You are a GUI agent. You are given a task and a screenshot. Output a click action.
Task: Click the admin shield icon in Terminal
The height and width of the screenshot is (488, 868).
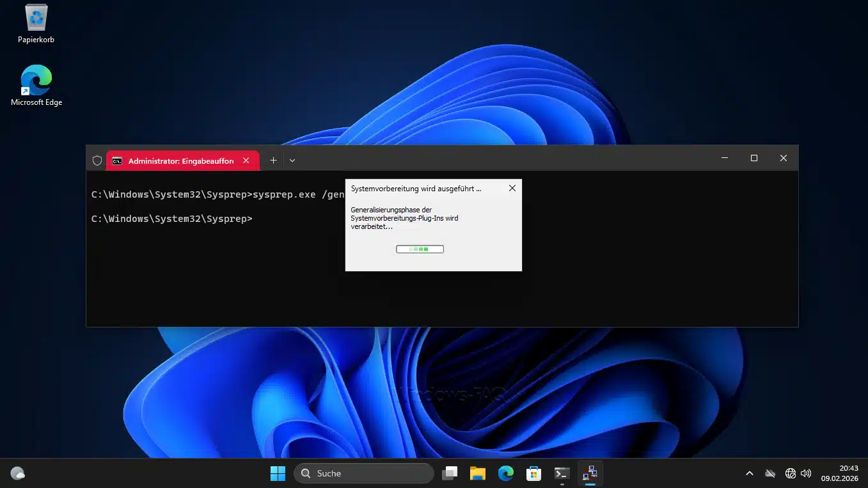point(97,161)
